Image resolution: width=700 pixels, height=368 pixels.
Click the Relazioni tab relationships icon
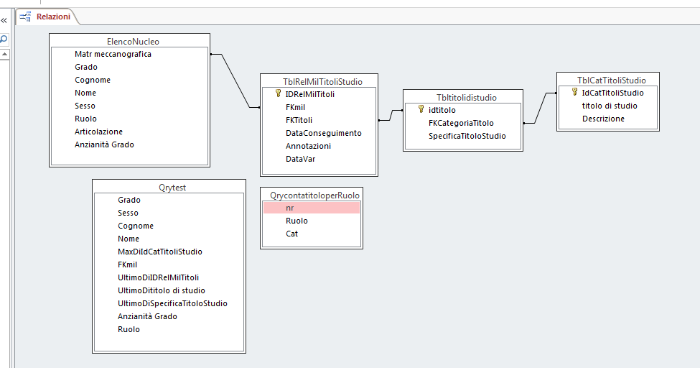pyautogui.click(x=25, y=17)
